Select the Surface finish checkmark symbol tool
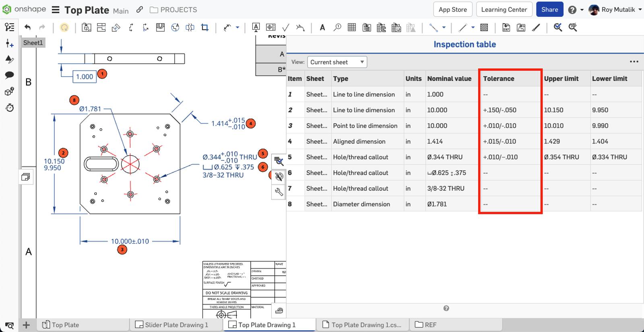 tap(286, 27)
